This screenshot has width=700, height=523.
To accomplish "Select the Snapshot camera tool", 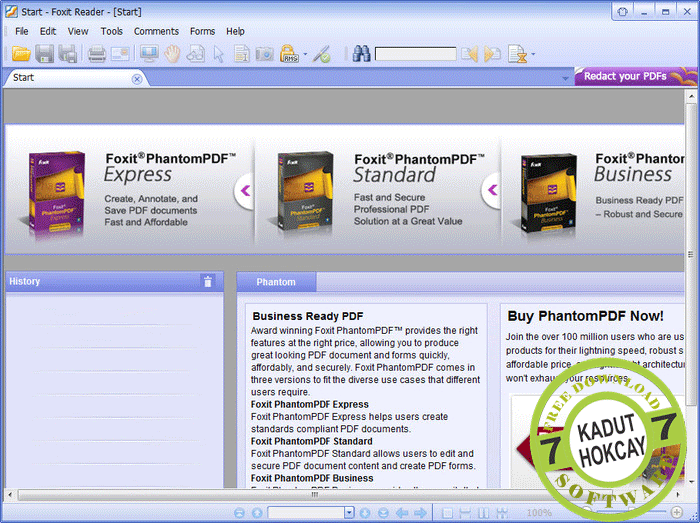I will click(x=264, y=54).
